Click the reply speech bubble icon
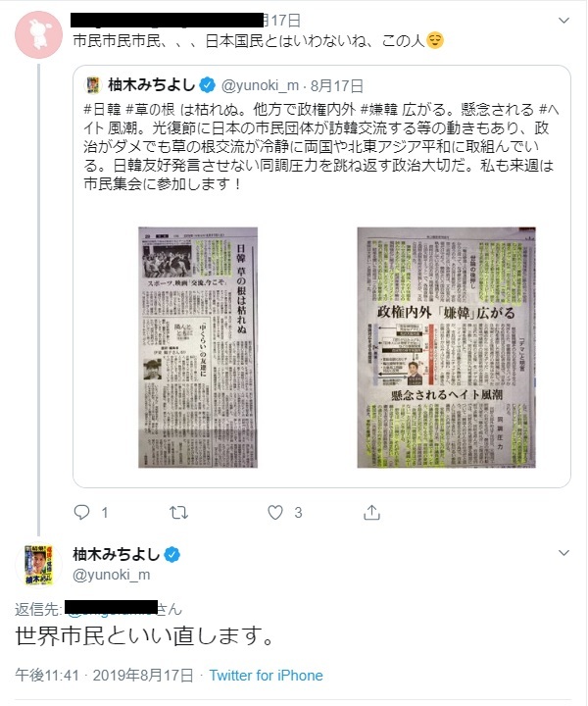 tap(81, 513)
